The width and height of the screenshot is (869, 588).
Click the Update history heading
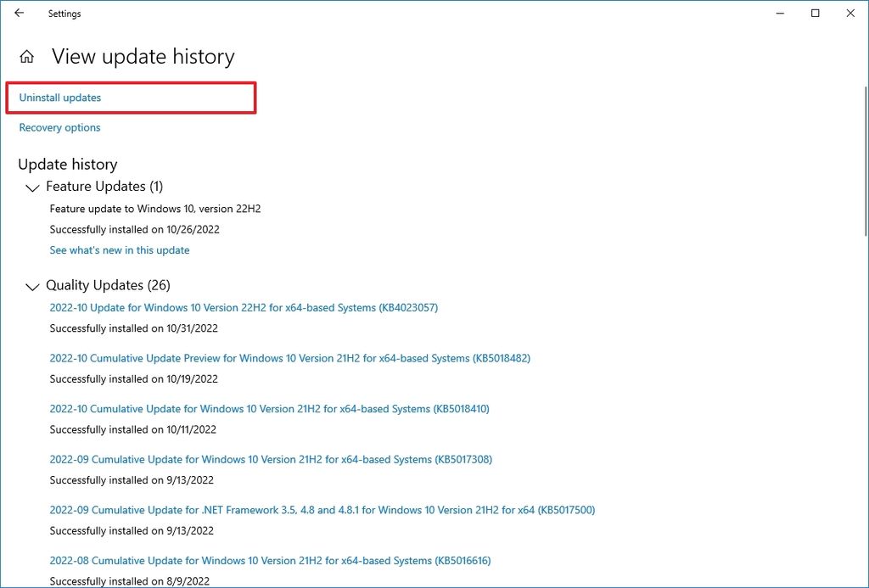68,165
